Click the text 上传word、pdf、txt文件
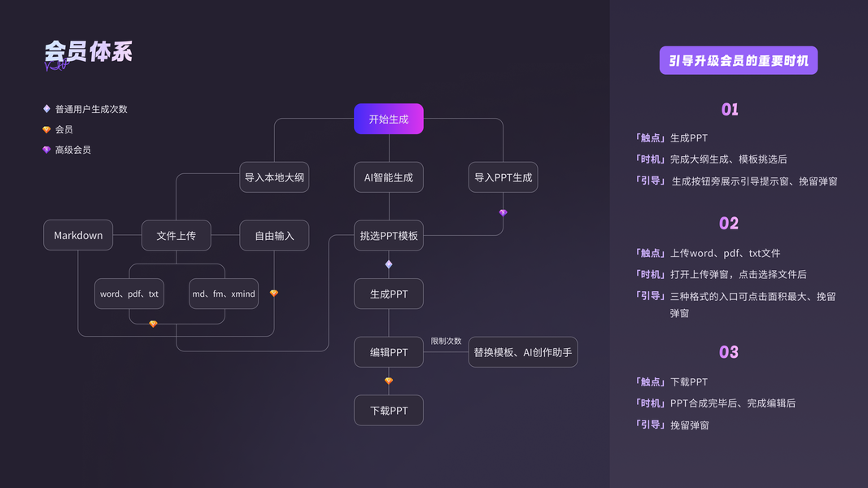Viewport: 868px width, 488px height. (x=725, y=253)
